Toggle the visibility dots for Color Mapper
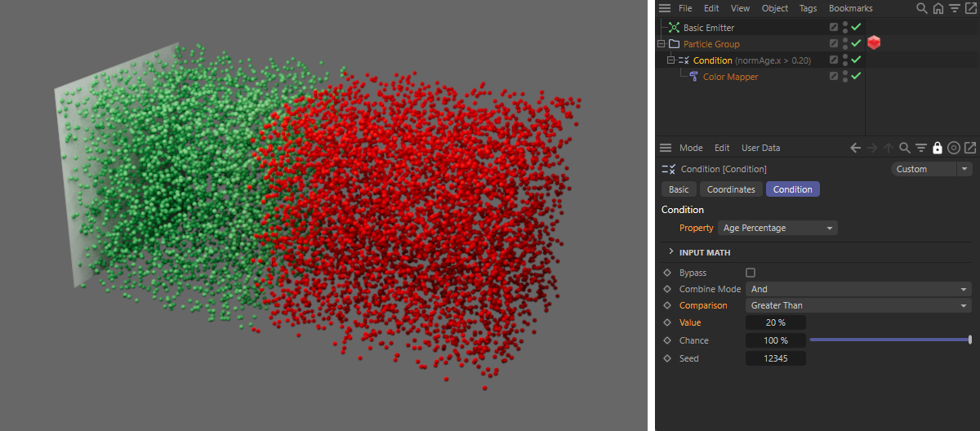The height and width of the screenshot is (431, 980). click(845, 77)
